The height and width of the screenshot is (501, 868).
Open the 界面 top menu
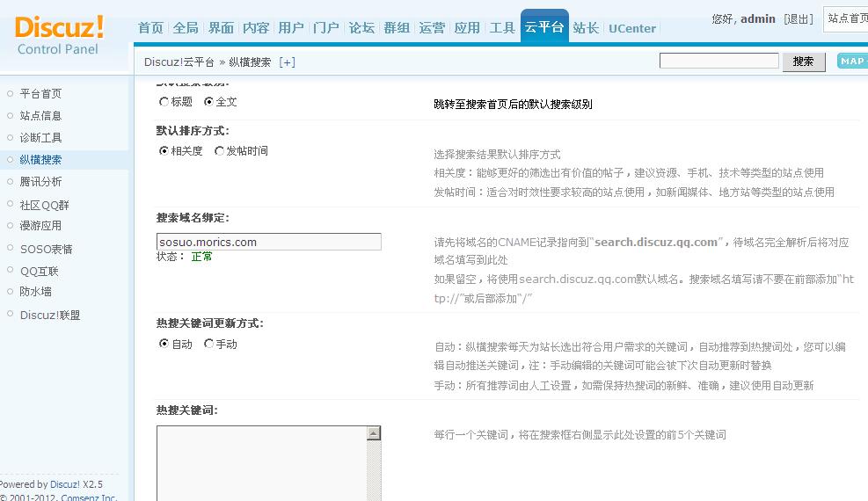[x=221, y=27]
